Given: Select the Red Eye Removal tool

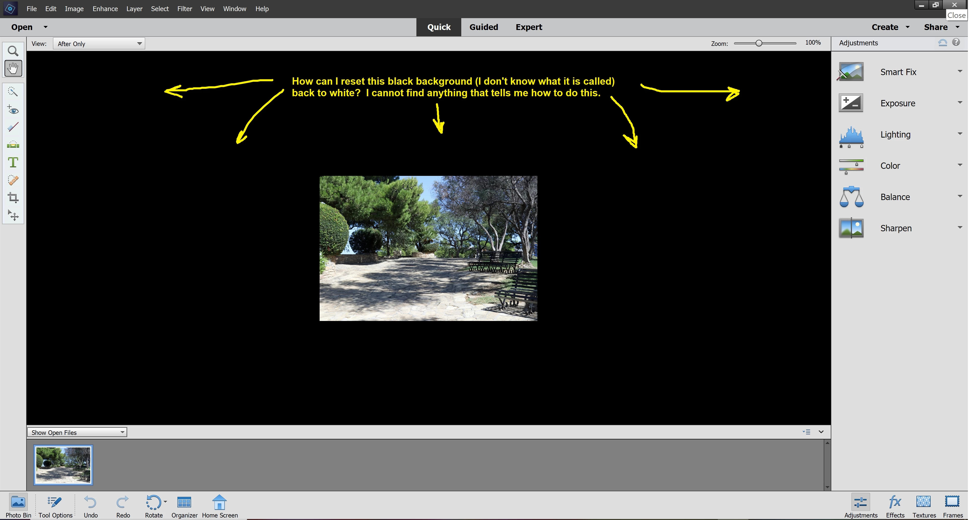Looking at the screenshot, I should (13, 110).
